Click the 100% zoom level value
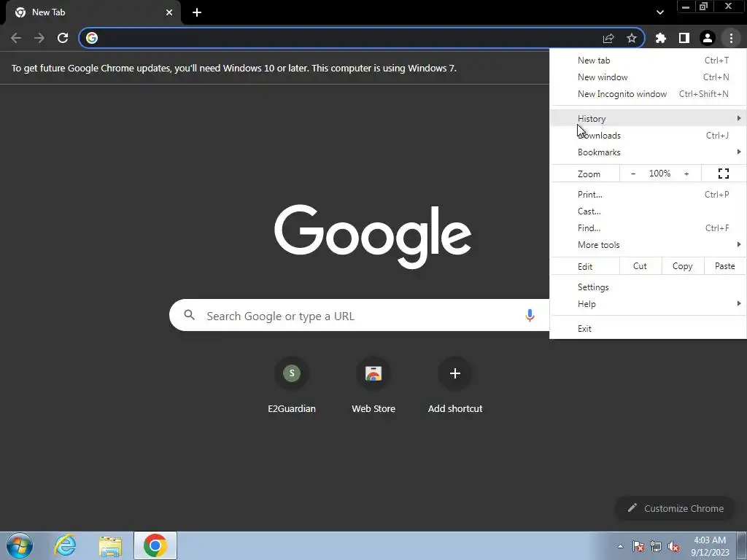Screen dimensions: 747x560 point(659,174)
